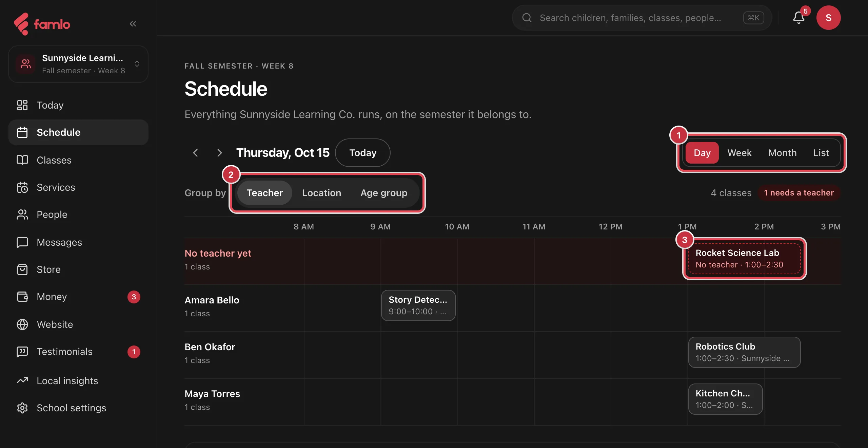Group schedule by Age group
Image resolution: width=868 pixels, height=448 pixels.
(x=384, y=193)
